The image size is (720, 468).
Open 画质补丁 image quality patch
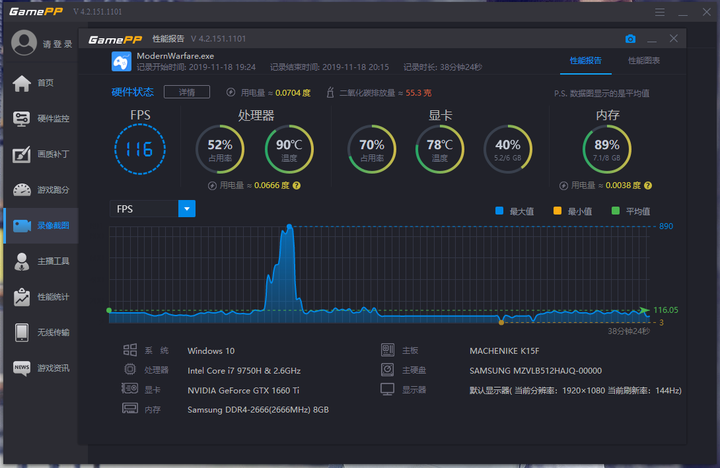(x=40, y=154)
